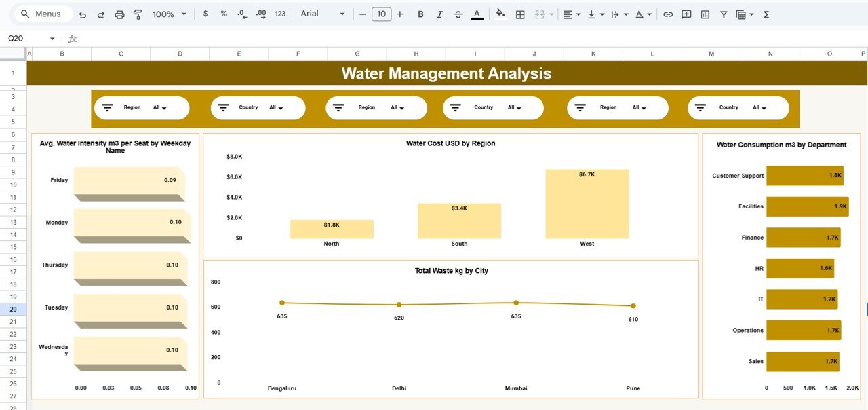This screenshot has width=868, height=410.
Task: Insert a comment from the toolbar
Action: 686,14
